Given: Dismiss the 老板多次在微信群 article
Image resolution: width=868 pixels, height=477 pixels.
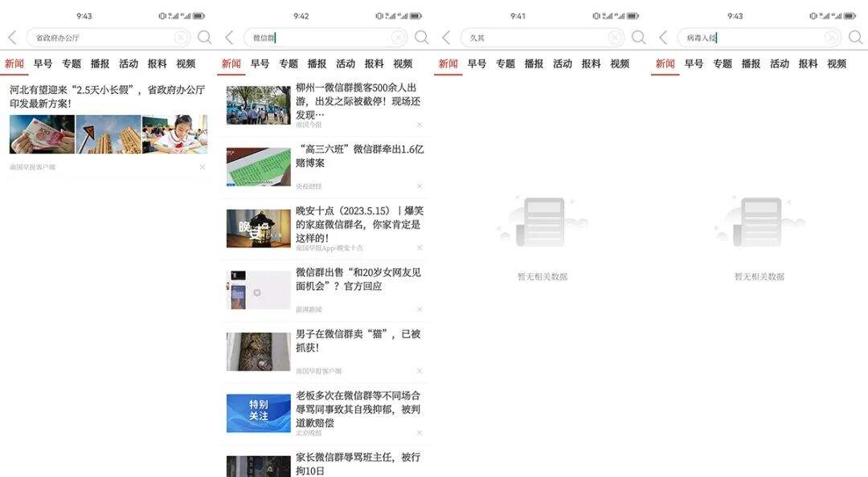Looking at the screenshot, I should [x=420, y=432].
